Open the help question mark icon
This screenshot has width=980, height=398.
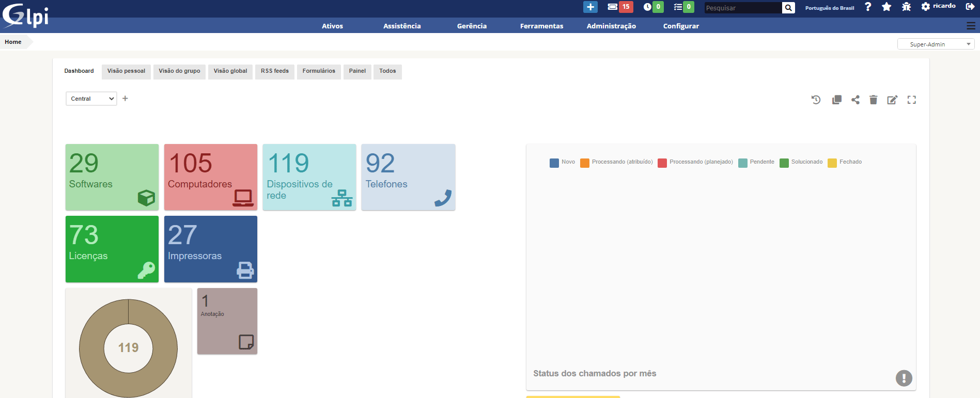[868, 7]
